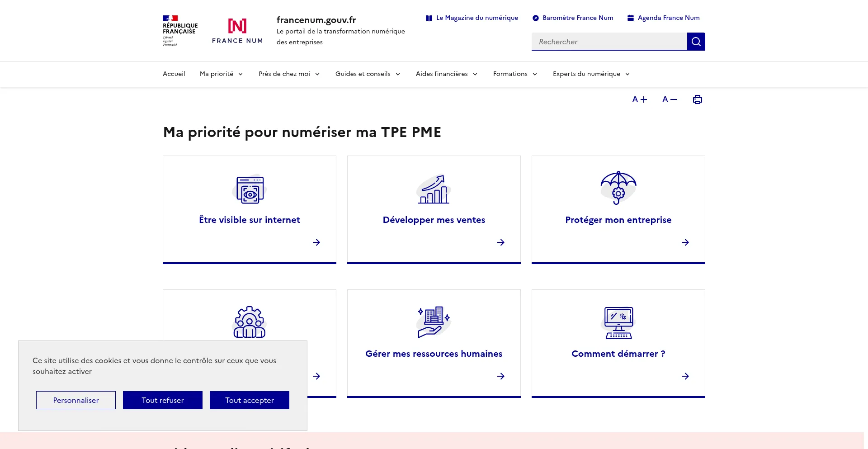Click the Tout accepter cookies button
The width and height of the screenshot is (868, 449).
coord(250,400)
